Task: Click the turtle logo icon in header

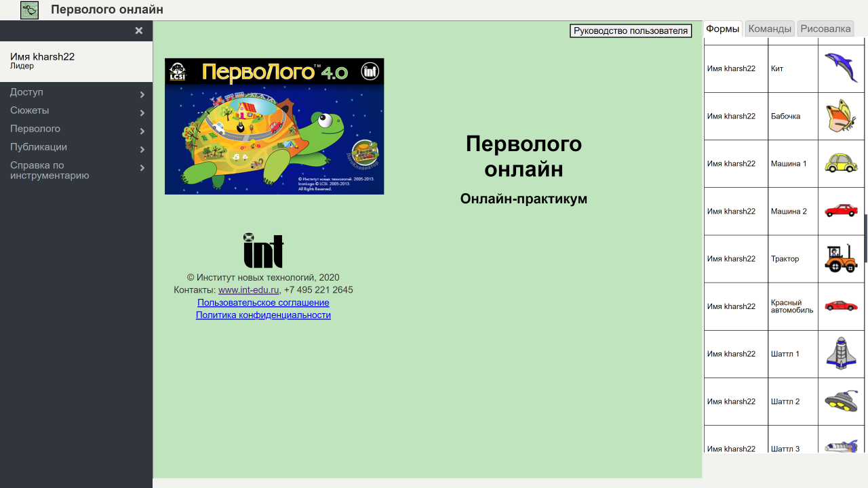Action: [x=29, y=10]
